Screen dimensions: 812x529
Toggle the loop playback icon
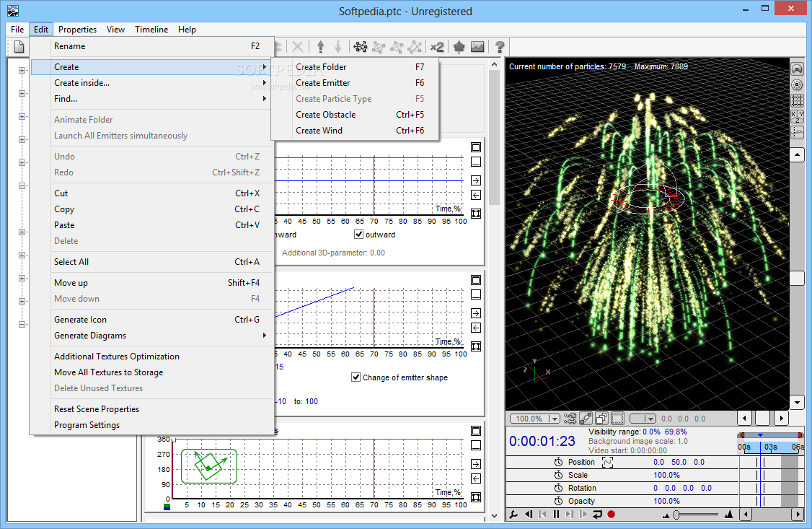[597, 515]
